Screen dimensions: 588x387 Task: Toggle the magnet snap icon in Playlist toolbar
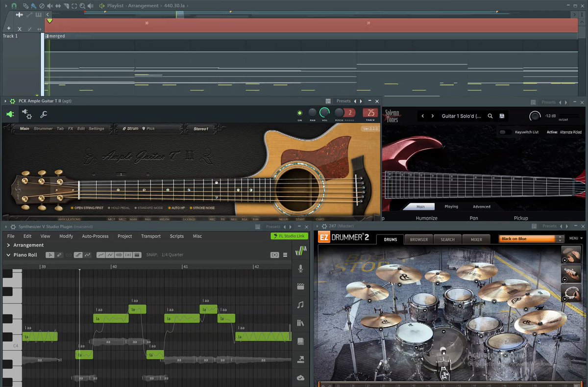[x=14, y=6]
